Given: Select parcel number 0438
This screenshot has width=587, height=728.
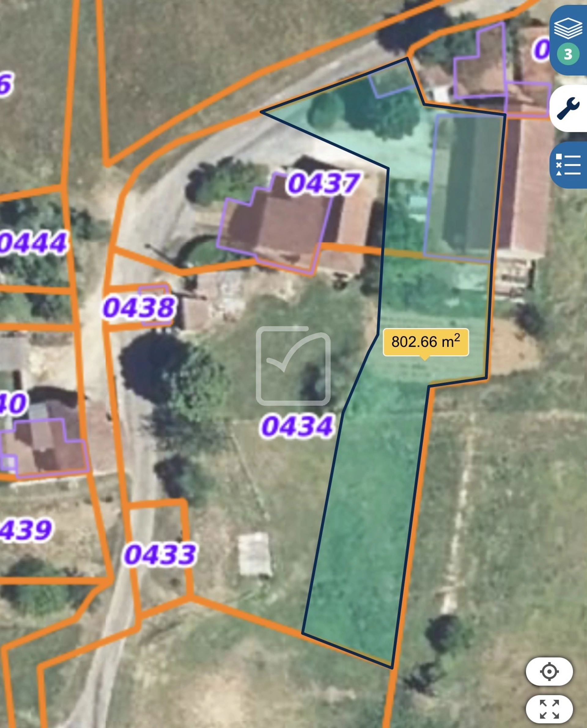Looking at the screenshot, I should tap(139, 308).
